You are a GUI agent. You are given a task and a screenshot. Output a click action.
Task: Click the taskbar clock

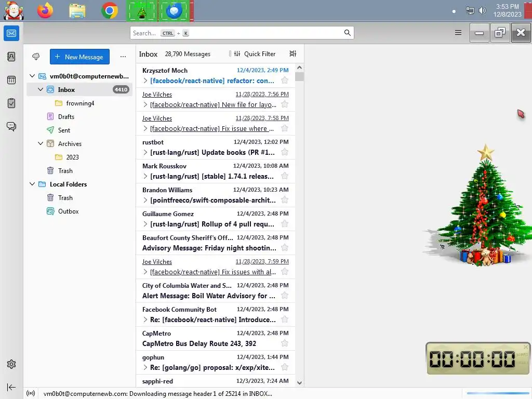[x=507, y=10]
